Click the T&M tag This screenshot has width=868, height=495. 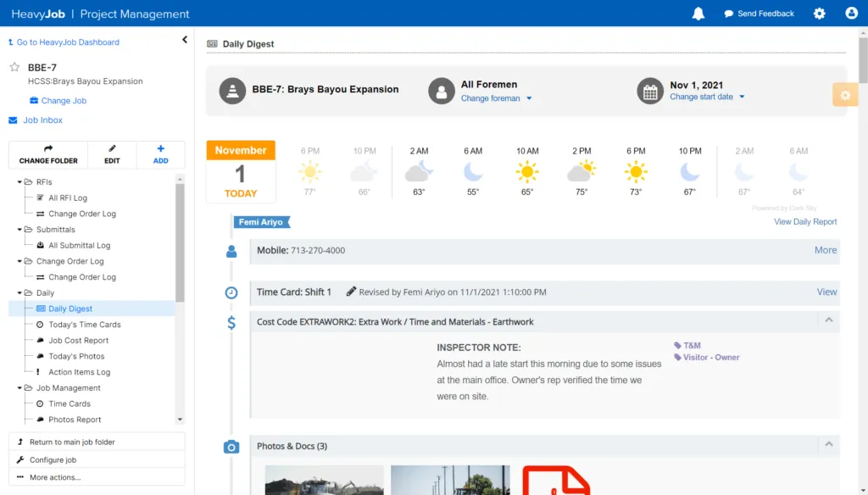687,346
